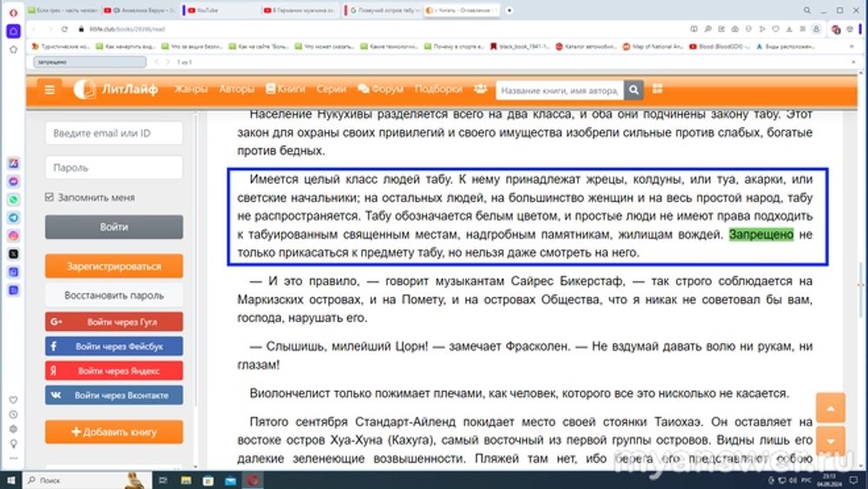Screen dimensions: 868x489
Task: Open the hamburger menu on ЛитЛайф header
Action: tap(49, 89)
